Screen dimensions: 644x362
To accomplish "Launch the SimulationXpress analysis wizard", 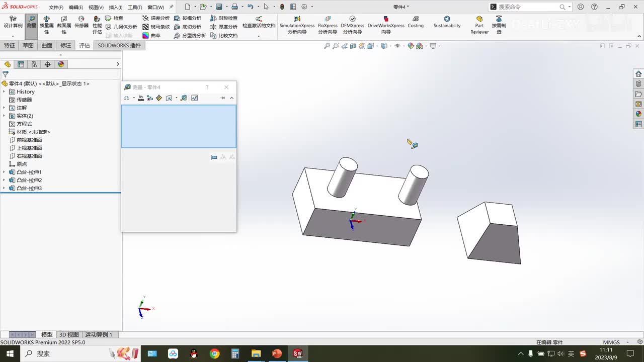I will pyautogui.click(x=297, y=25).
